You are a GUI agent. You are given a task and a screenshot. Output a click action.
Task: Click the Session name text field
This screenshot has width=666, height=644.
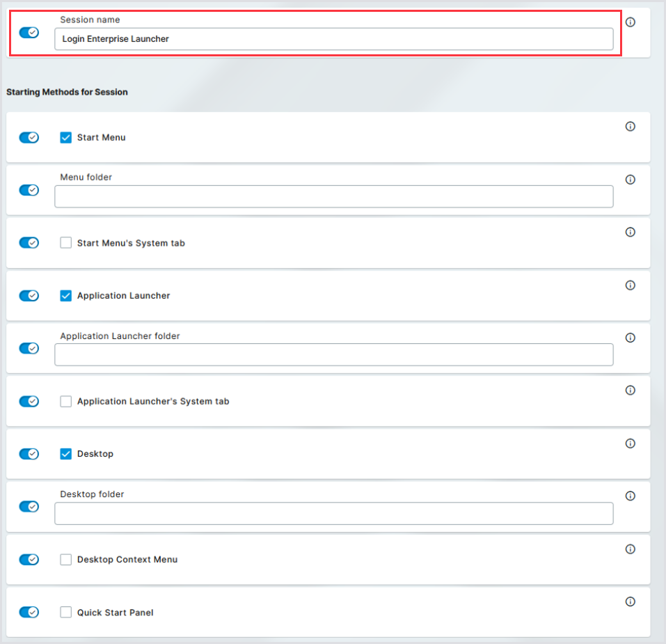tap(334, 39)
